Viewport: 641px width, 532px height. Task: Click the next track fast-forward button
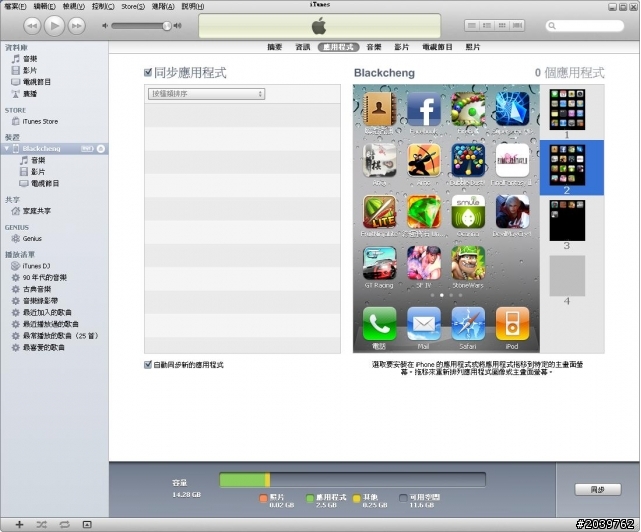tap(76, 26)
